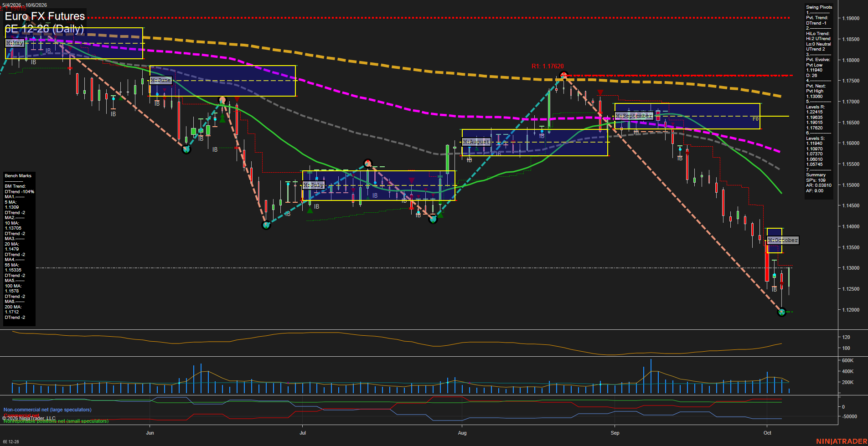The height and width of the screenshot is (446, 868).
Task: Click the 1.19000 price axis label
Action: pyautogui.click(x=851, y=19)
